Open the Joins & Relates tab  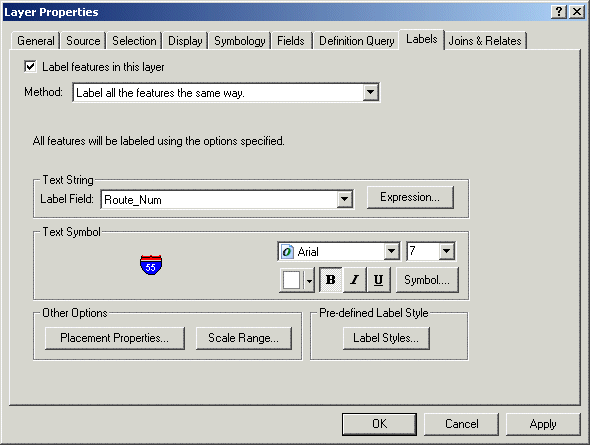485,41
